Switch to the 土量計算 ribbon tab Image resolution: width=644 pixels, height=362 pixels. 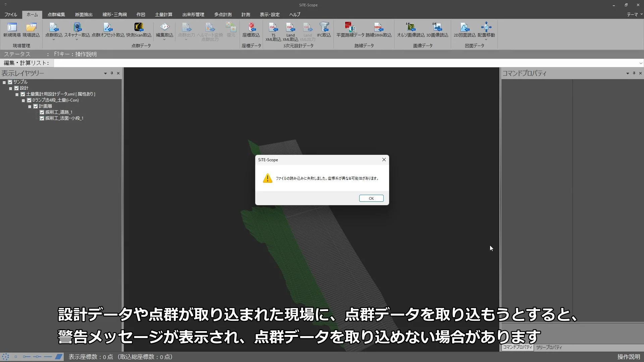point(164,14)
